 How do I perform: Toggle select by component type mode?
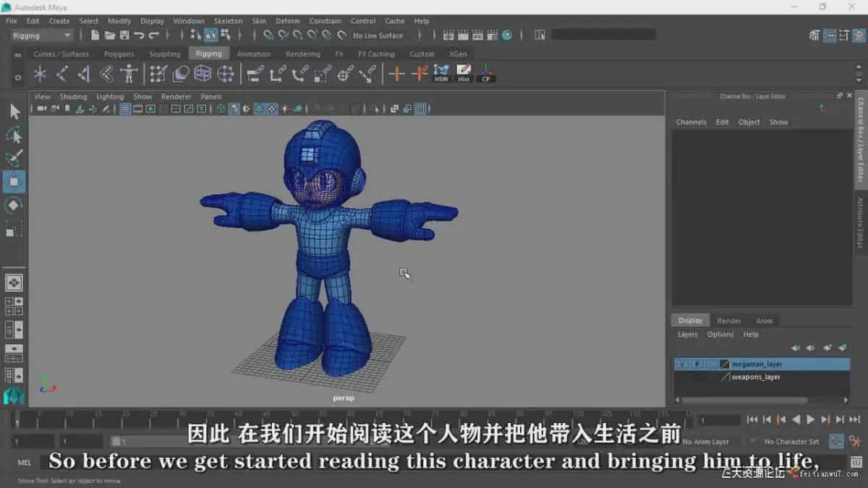[x=226, y=35]
